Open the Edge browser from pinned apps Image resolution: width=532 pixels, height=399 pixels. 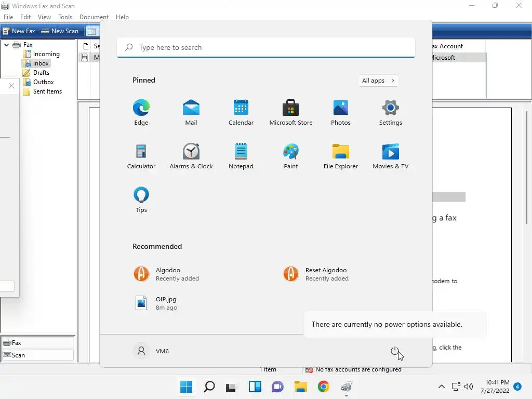click(141, 112)
